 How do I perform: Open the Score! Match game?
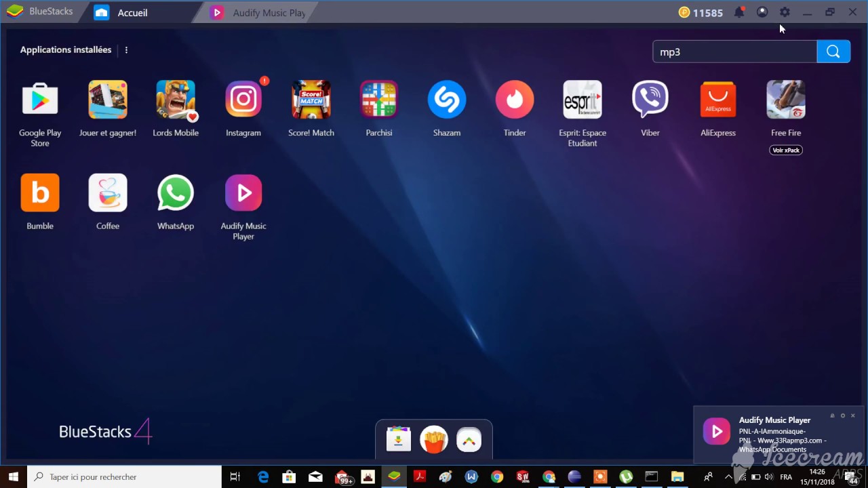pyautogui.click(x=311, y=100)
